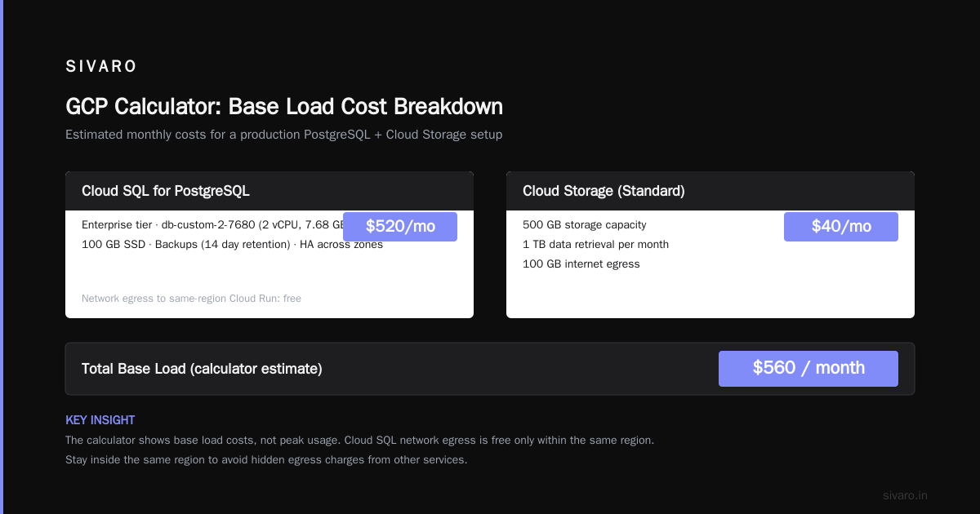980x514 pixels.
Task: Click the 'Network egress to same-region Cloud Run: free' note
Action: 191,299
